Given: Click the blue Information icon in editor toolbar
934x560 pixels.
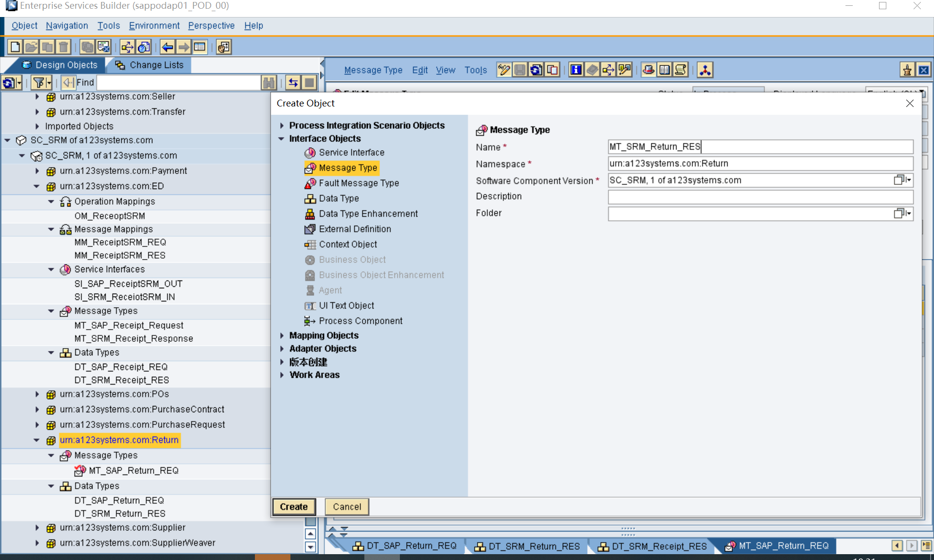Looking at the screenshot, I should click(x=576, y=70).
